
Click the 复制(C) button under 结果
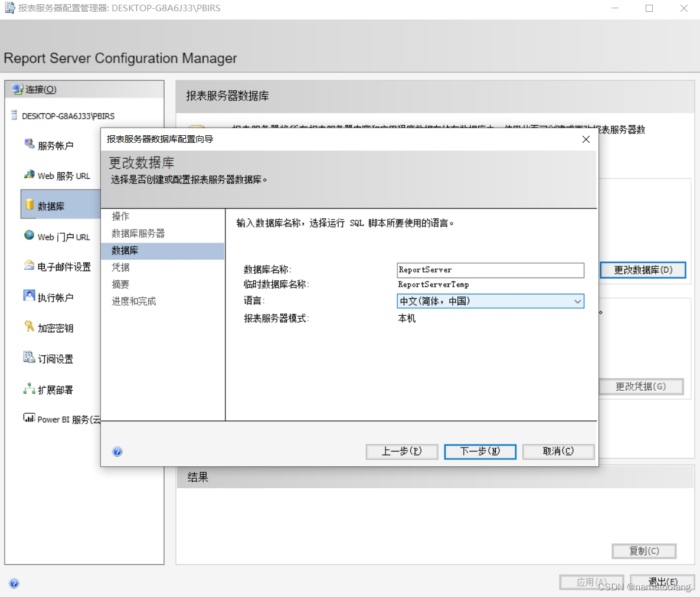643,551
